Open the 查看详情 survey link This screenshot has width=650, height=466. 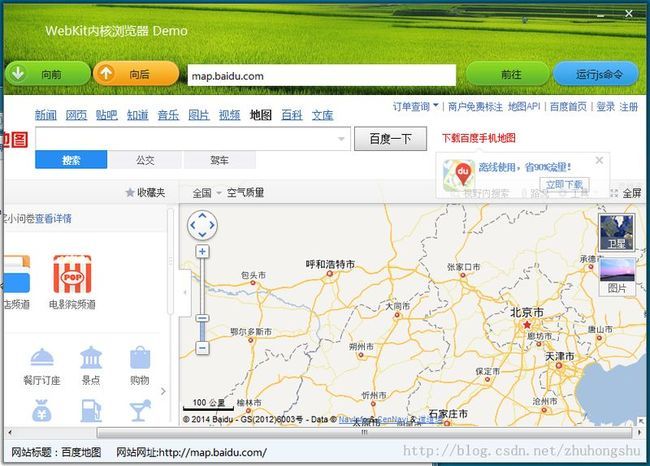point(53,218)
